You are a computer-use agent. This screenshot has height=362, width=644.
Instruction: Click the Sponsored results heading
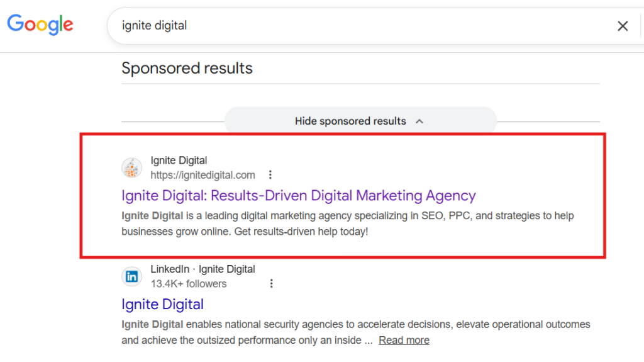(187, 68)
